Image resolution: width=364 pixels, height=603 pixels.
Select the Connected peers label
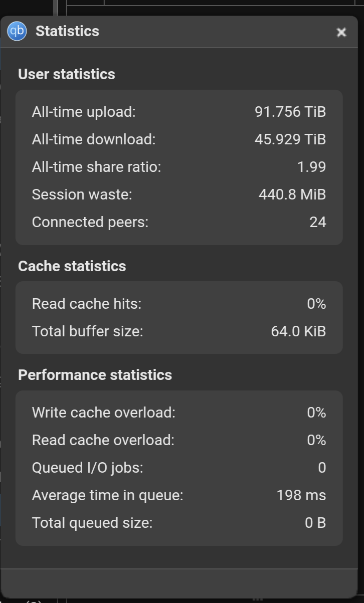pyautogui.click(x=90, y=222)
